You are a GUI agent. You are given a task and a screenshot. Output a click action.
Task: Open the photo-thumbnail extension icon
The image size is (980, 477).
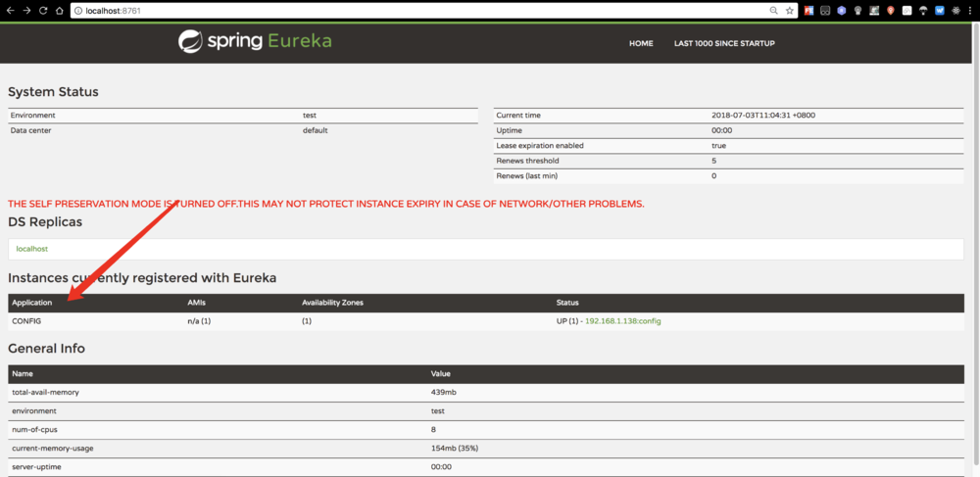(x=874, y=11)
